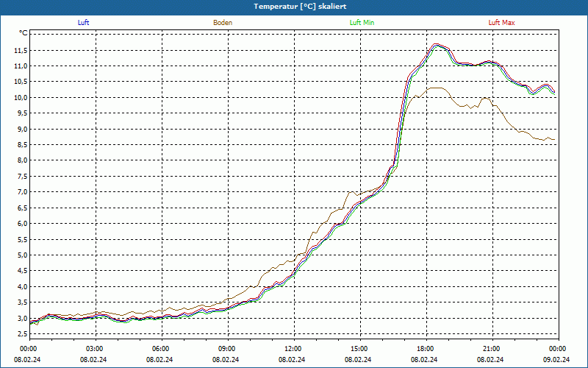Click the 9,0 y-axis value
The image size is (588, 368).
(x=22, y=130)
